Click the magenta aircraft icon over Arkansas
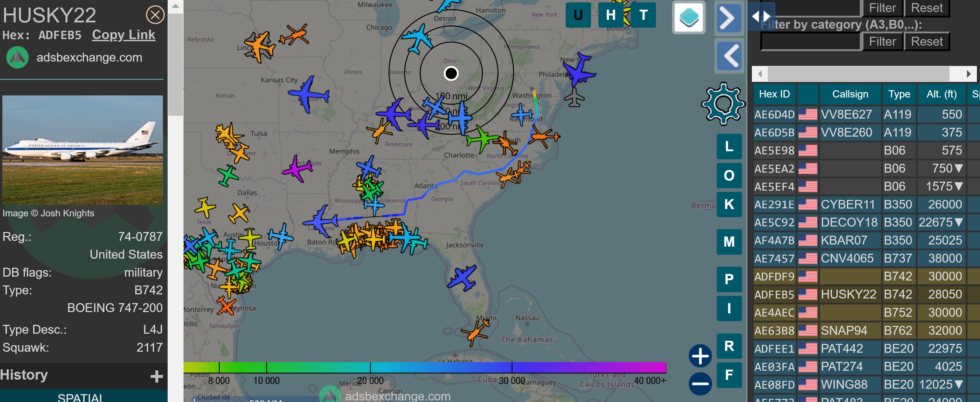 point(297,169)
